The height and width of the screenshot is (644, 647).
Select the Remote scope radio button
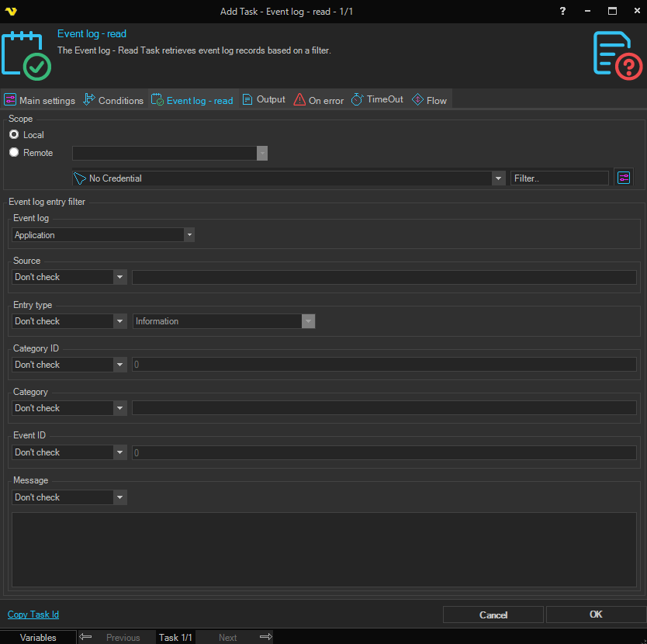(x=14, y=153)
